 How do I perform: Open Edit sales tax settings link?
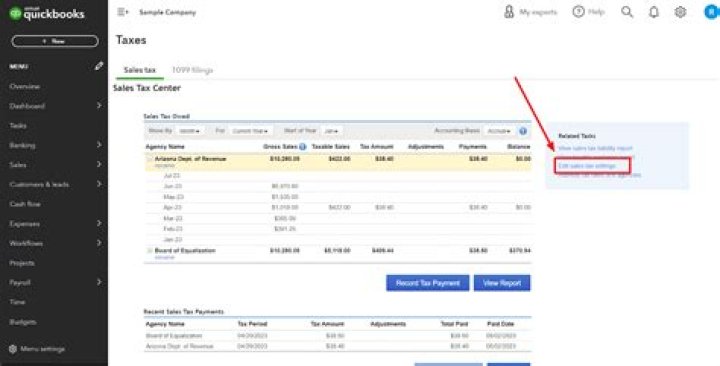(587, 165)
